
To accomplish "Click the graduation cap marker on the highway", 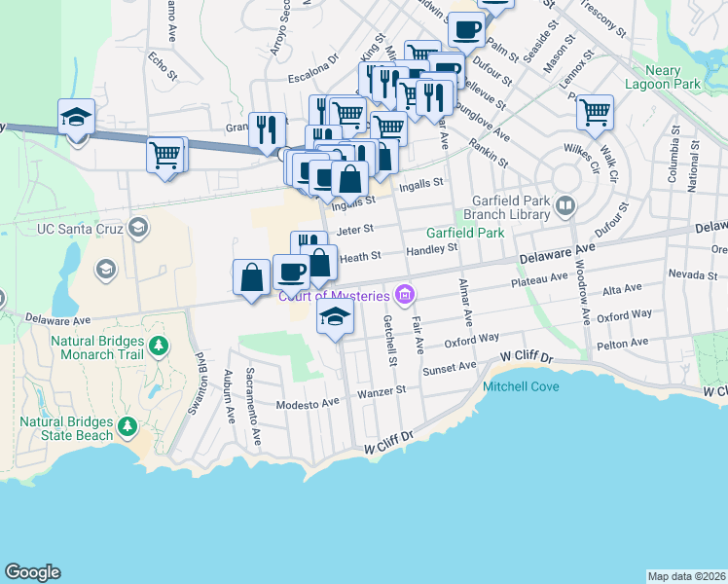I will point(77,118).
